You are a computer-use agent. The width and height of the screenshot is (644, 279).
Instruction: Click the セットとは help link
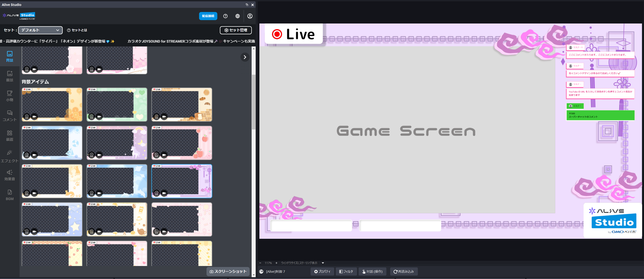click(x=77, y=30)
